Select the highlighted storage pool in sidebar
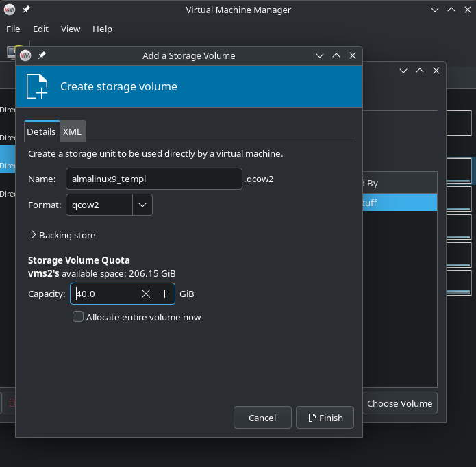Screen dimensions: 476x467 click(x=8, y=160)
